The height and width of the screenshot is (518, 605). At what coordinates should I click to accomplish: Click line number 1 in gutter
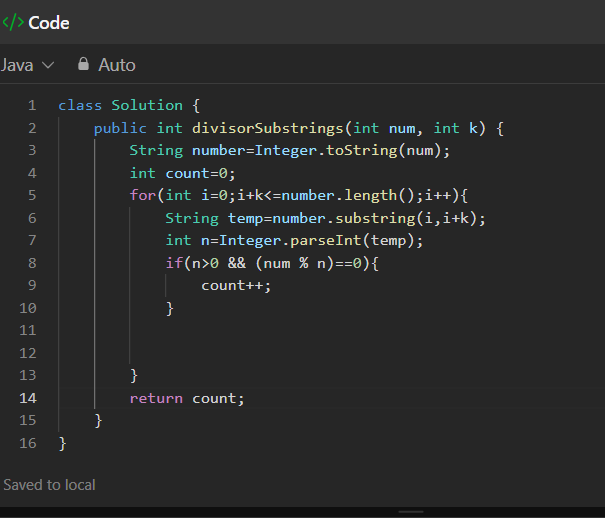tap(32, 105)
